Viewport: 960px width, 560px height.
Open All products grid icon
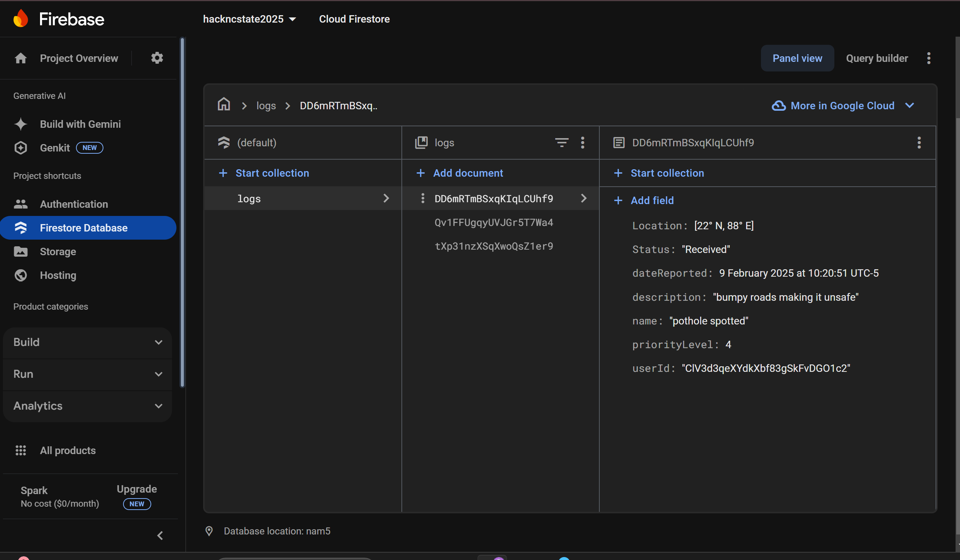tap(21, 450)
